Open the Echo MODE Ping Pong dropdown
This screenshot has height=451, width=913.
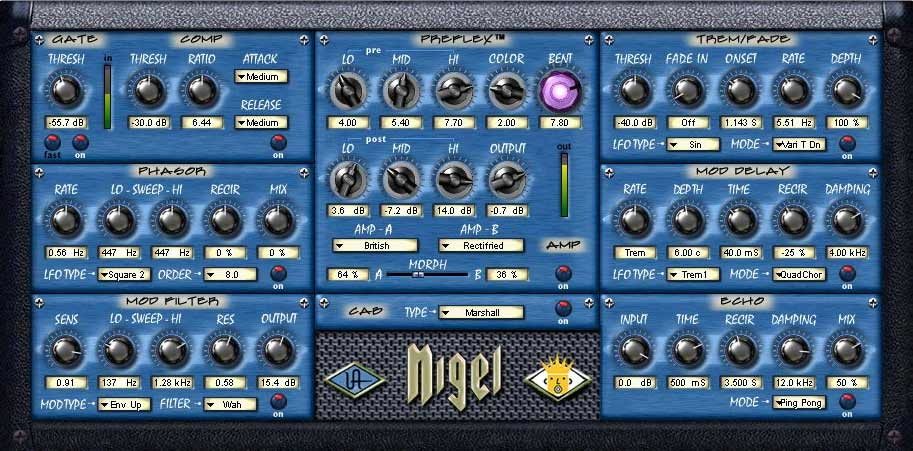pos(799,403)
